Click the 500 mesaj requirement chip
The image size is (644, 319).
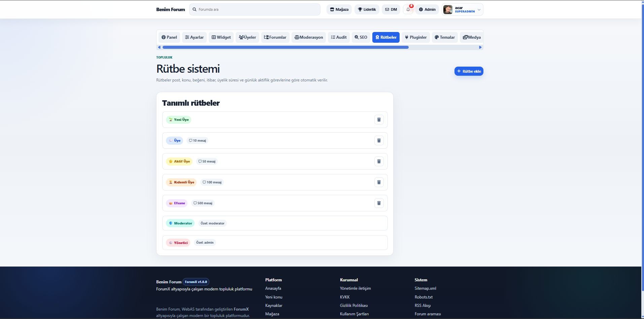click(203, 203)
